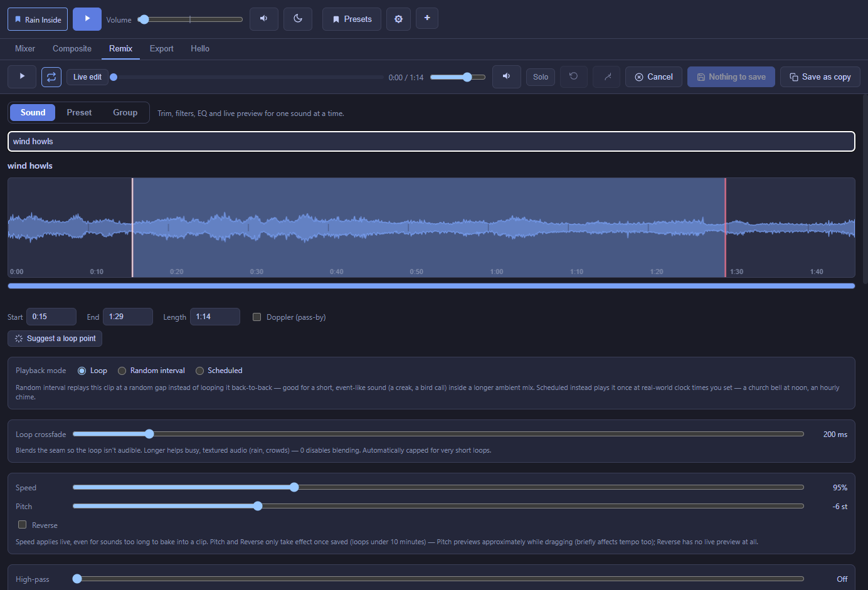Adjust the High-pass slider
The width and height of the screenshot is (868, 590).
pyautogui.click(x=438, y=579)
